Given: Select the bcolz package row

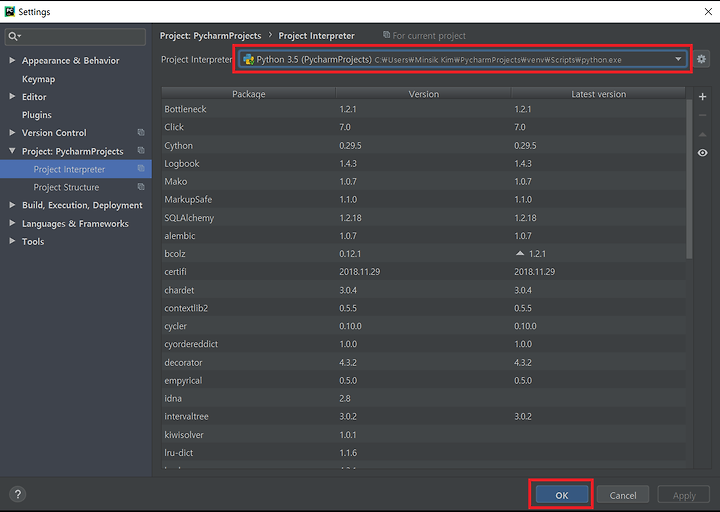Looking at the screenshot, I should click(423, 253).
